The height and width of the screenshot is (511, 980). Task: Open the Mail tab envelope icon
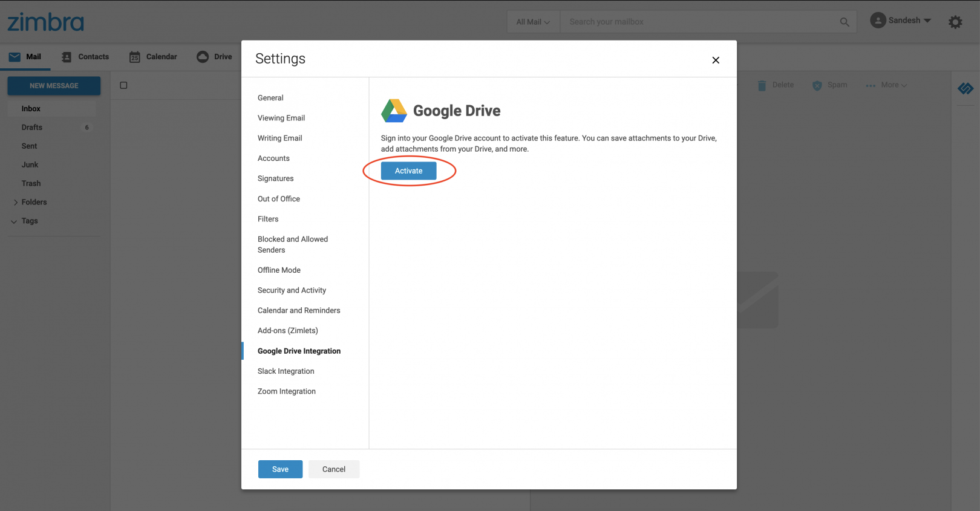(15, 57)
